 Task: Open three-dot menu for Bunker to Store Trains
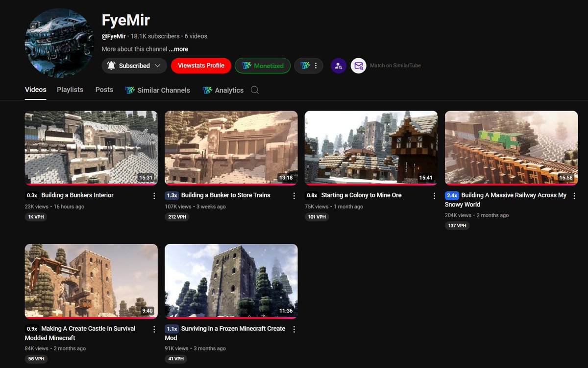(x=294, y=196)
